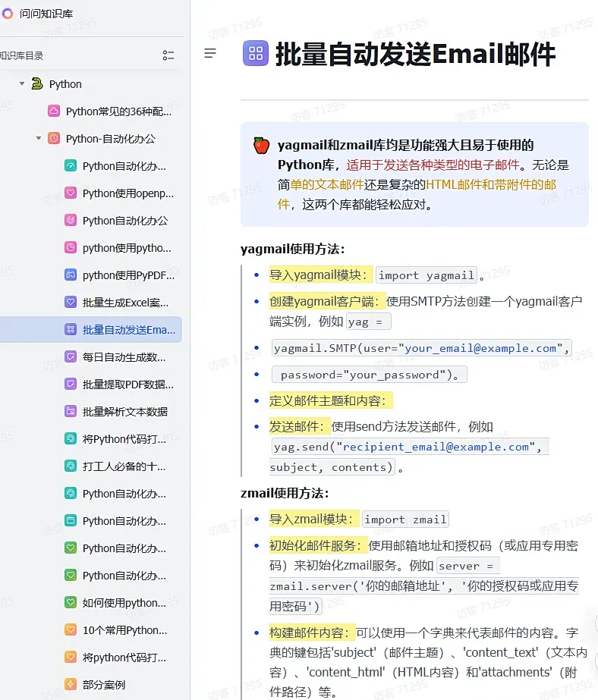Click the highlighted 构建邮件内容 text

(x=312, y=633)
